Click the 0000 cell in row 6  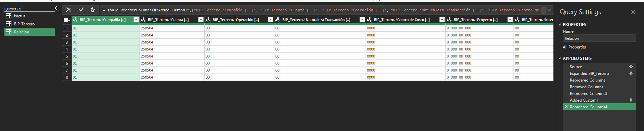[406, 63]
